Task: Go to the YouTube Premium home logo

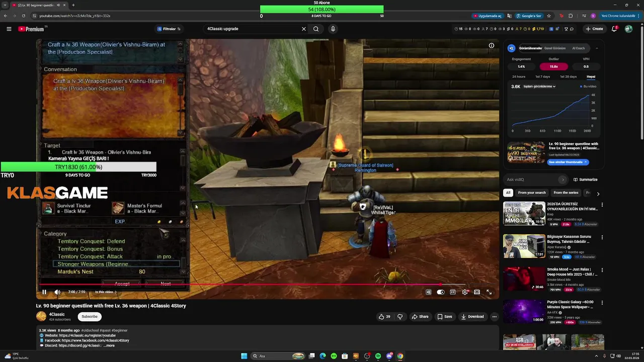Action: point(31,29)
